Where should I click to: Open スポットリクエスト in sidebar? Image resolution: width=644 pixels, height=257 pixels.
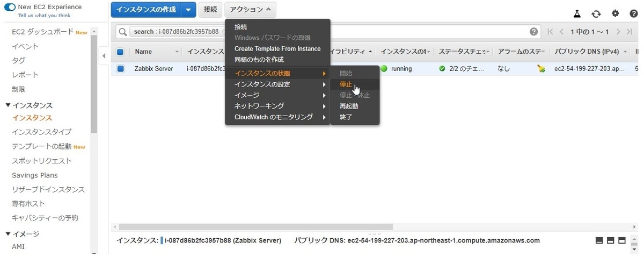[42, 161]
